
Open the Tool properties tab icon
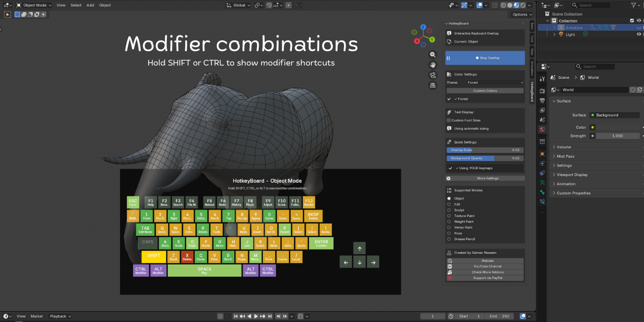point(542,79)
